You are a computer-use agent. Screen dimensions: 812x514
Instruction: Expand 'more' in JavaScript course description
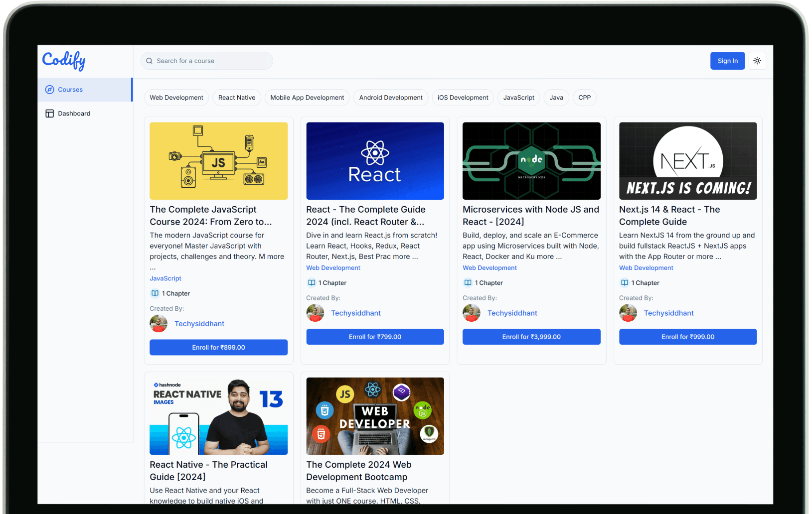tap(276, 257)
